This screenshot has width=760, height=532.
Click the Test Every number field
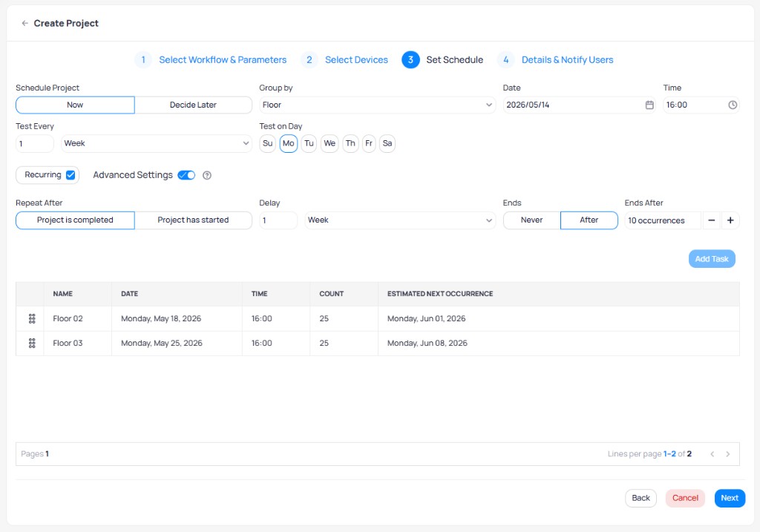(x=34, y=143)
